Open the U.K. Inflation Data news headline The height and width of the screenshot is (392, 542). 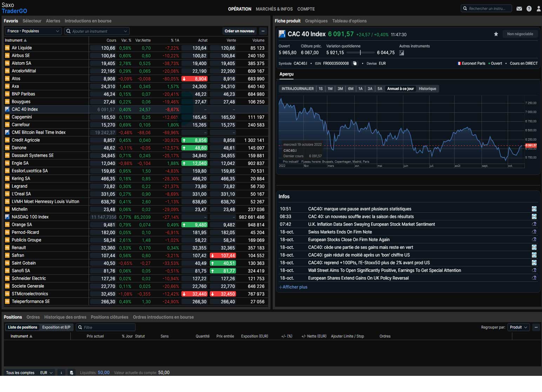pyautogui.click(x=372, y=224)
